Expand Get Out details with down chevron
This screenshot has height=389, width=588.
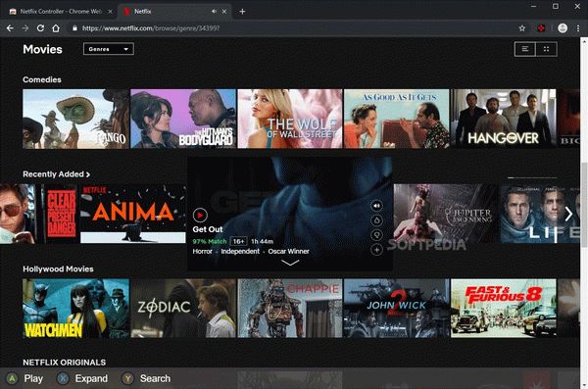coord(290,263)
